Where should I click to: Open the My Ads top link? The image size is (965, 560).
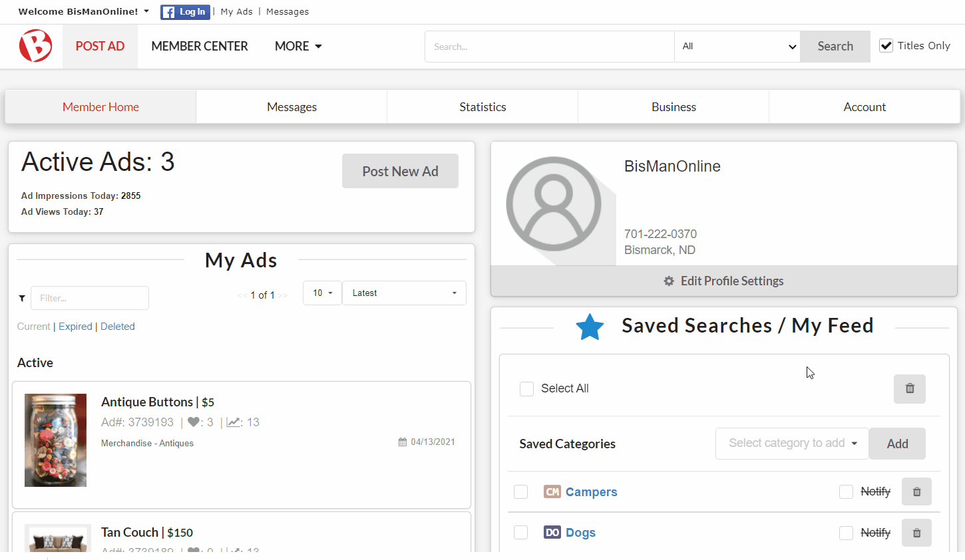236,12
